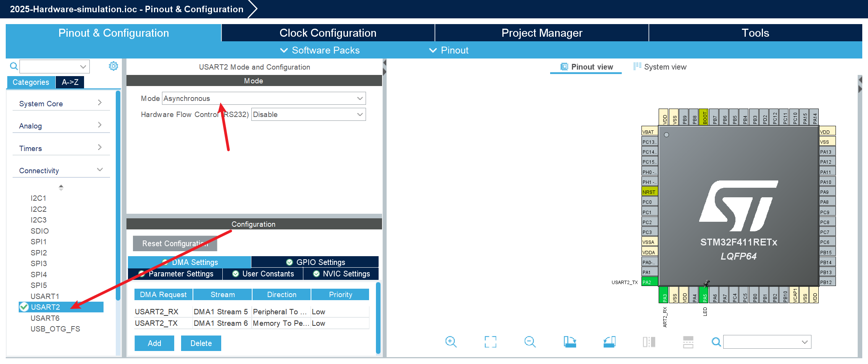
Task: Click the DMA table vertical scrollbar
Action: [x=378, y=318]
